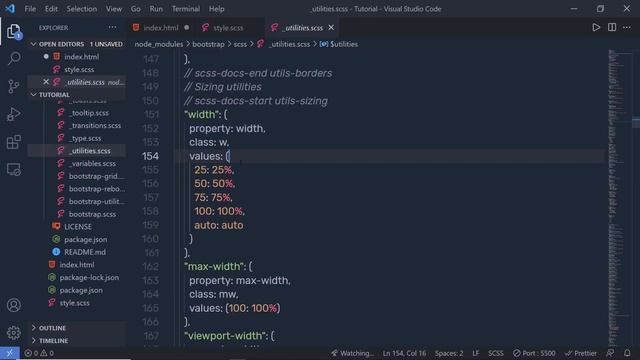Open the Search view

13,59
